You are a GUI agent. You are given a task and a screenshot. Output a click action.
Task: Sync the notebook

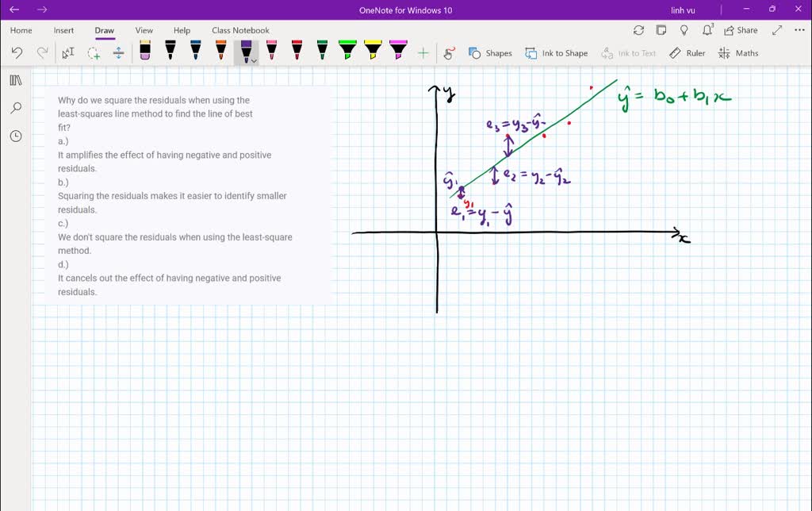click(639, 29)
